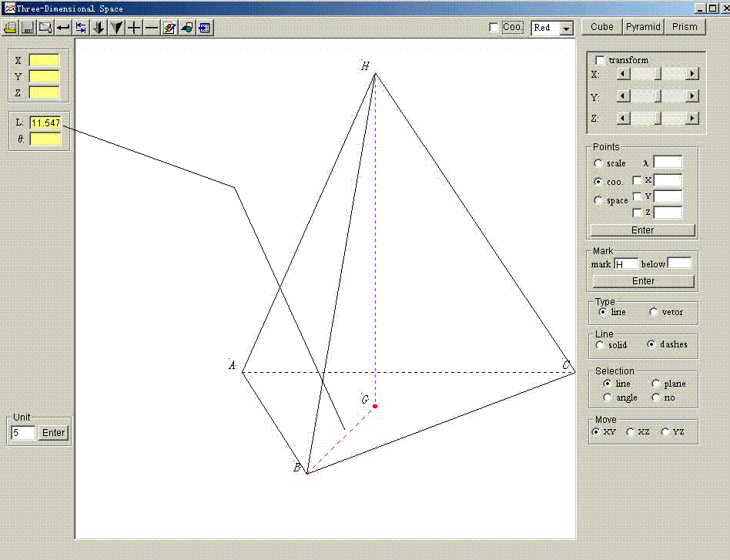
Task: Click Enter button in Points group
Action: point(642,230)
